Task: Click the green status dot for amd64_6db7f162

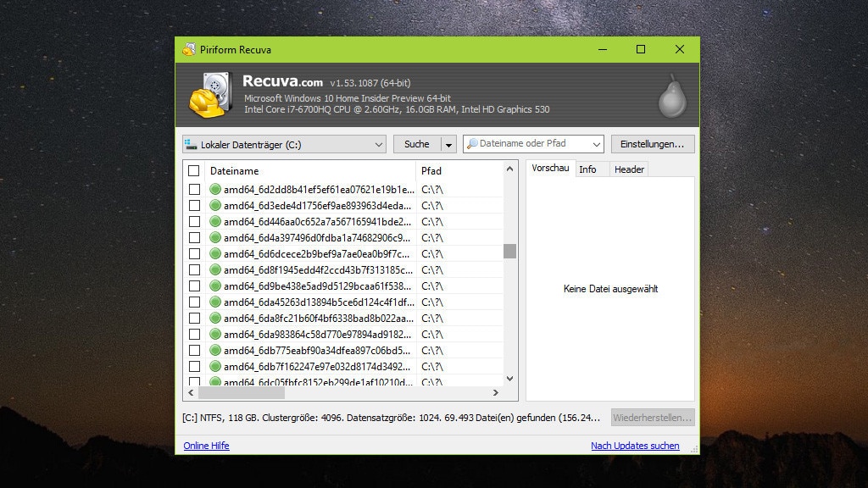Action: point(215,366)
